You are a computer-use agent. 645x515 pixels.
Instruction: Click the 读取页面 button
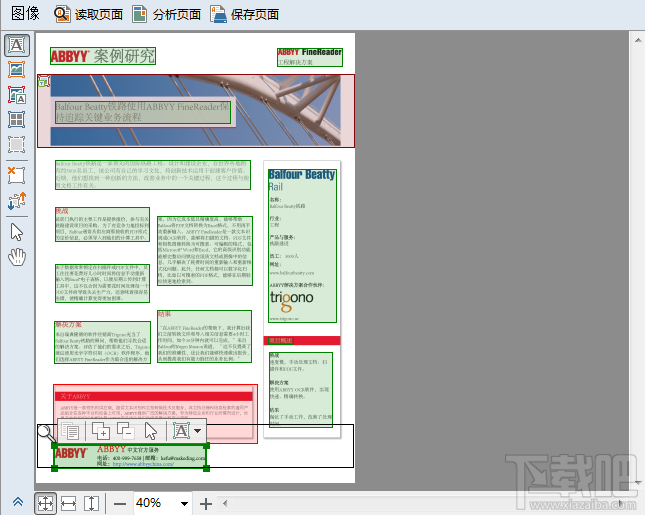[88, 14]
